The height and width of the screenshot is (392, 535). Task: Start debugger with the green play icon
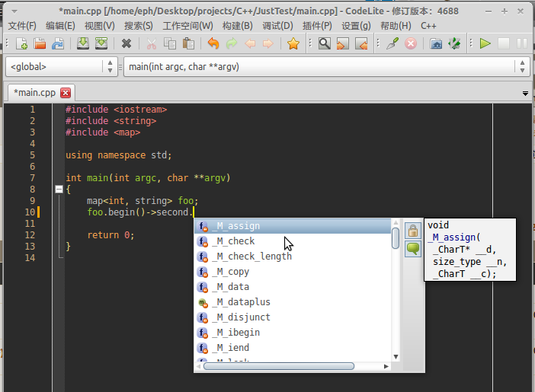click(x=485, y=43)
